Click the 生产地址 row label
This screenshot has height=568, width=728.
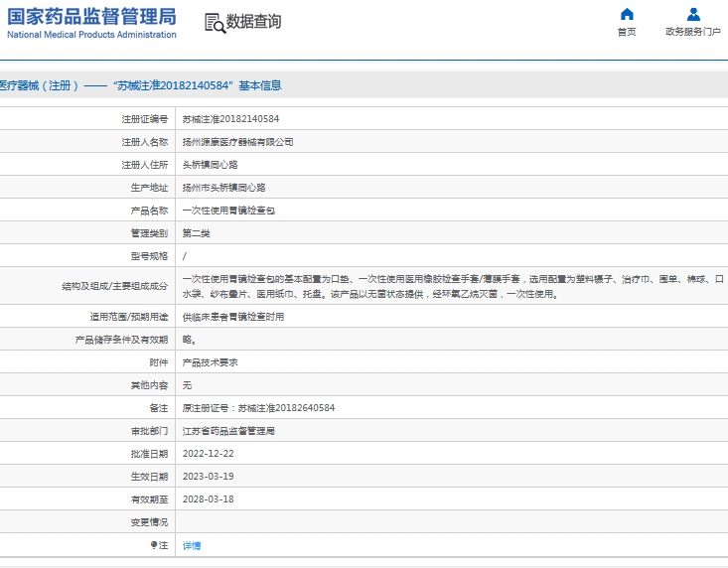coord(150,188)
